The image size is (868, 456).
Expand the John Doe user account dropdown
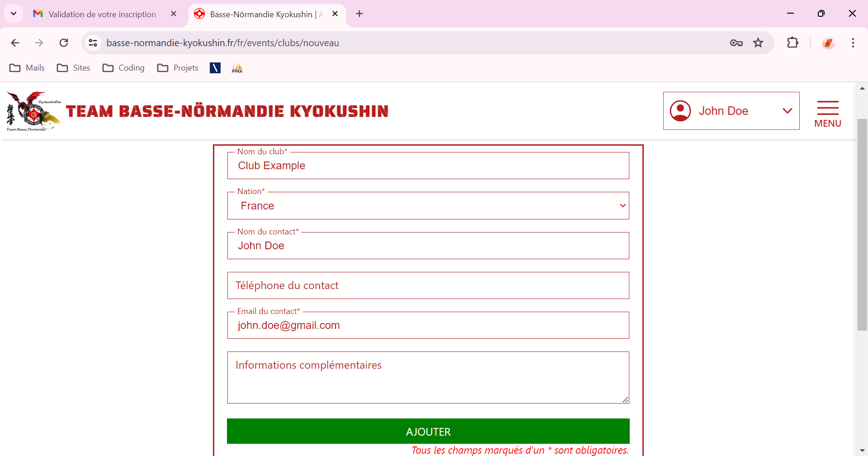tap(731, 111)
